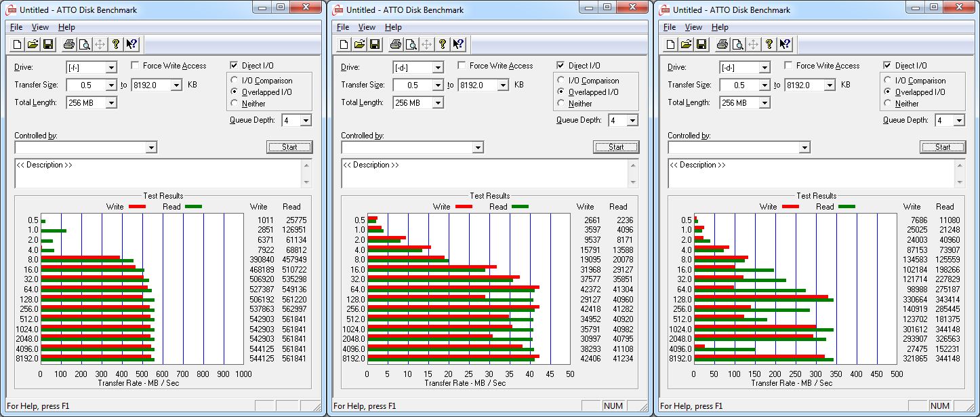The image size is (980, 417).
Task: Click Open folder icon in right window
Action: pos(686,45)
